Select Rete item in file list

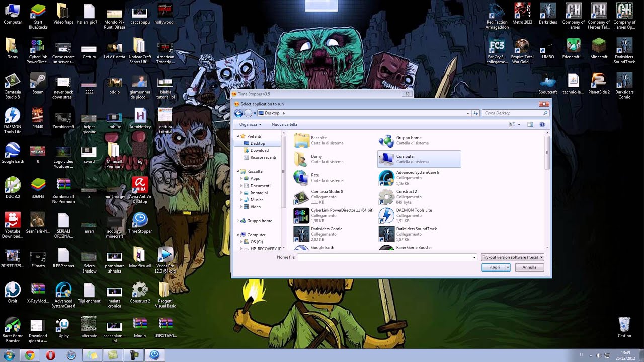point(335,177)
